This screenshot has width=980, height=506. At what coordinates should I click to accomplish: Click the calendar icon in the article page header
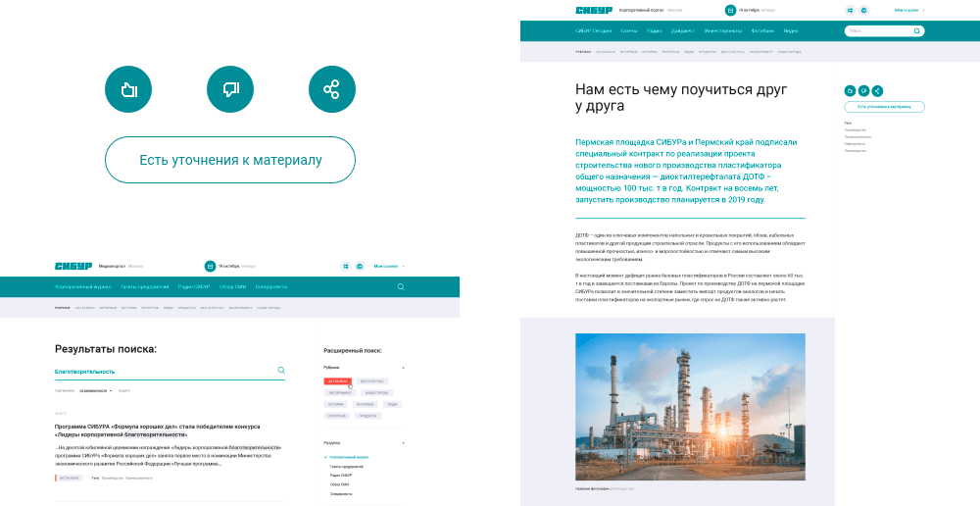click(730, 11)
